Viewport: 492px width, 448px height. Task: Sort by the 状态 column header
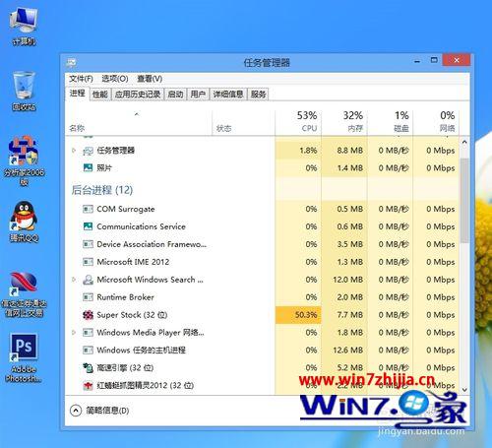(243, 122)
